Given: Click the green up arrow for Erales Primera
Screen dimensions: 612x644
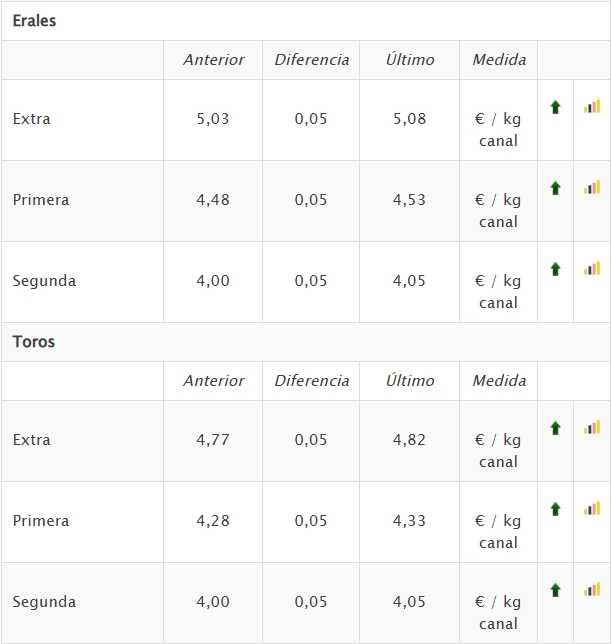Looking at the screenshot, I should tap(556, 188).
